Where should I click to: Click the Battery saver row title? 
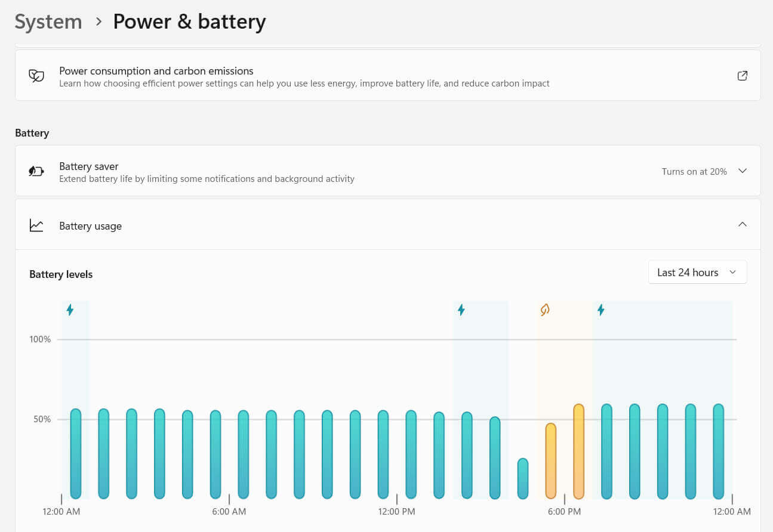coord(89,166)
